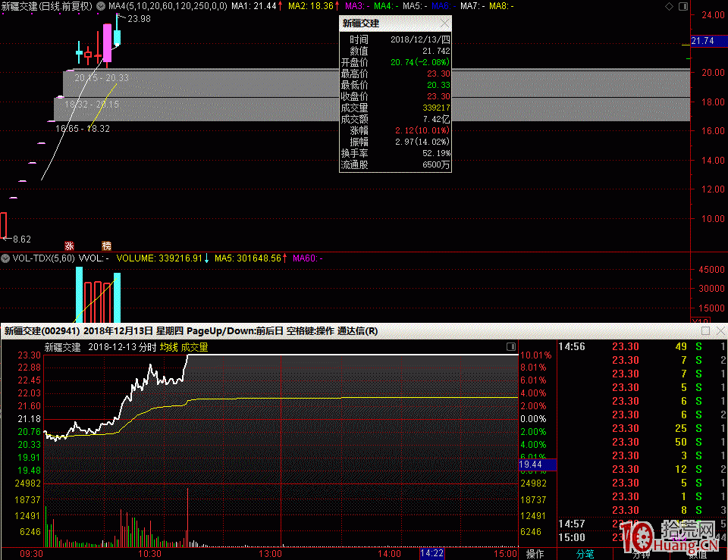Click the 新疆交建 stock name at top left
728x560 pixels.
[18, 6]
